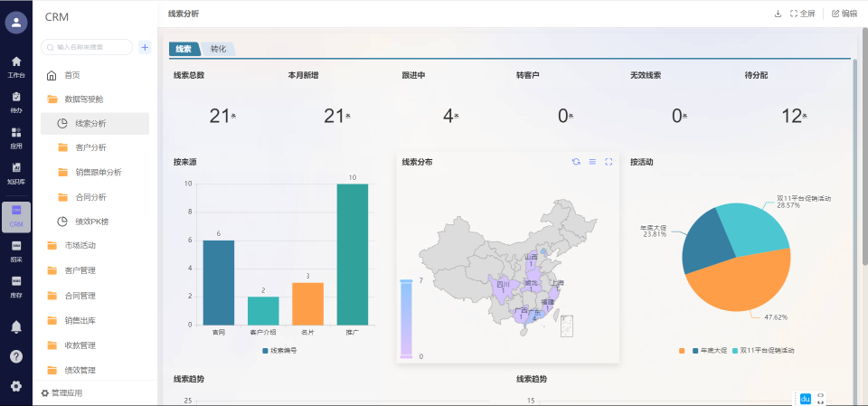This screenshot has width=868, height=406.
Task: Open 待办 to-do in left rail
Action: pyautogui.click(x=16, y=101)
